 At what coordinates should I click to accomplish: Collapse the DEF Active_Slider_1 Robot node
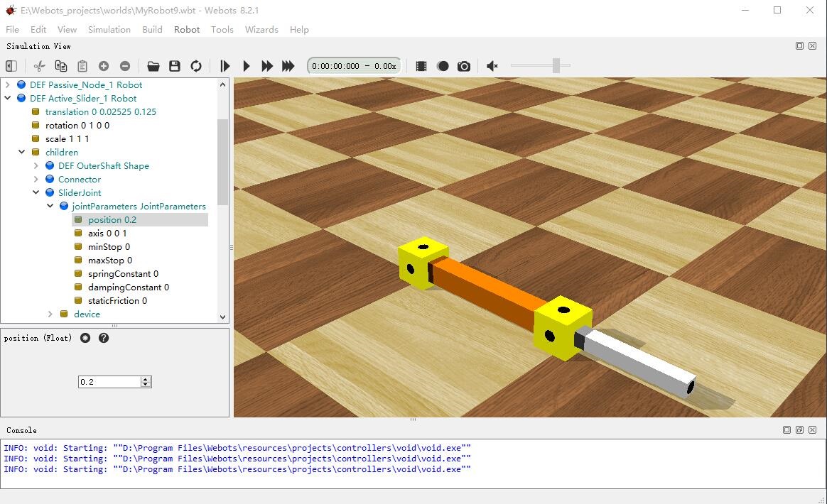tap(7, 98)
